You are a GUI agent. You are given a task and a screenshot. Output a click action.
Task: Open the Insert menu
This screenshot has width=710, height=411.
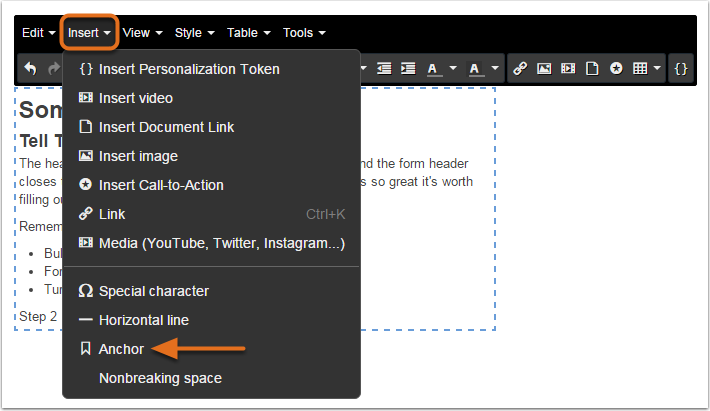click(89, 33)
